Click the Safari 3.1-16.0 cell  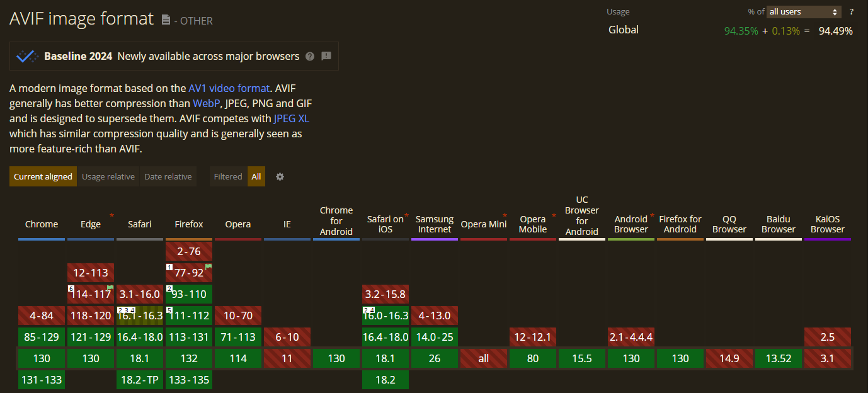tap(140, 294)
